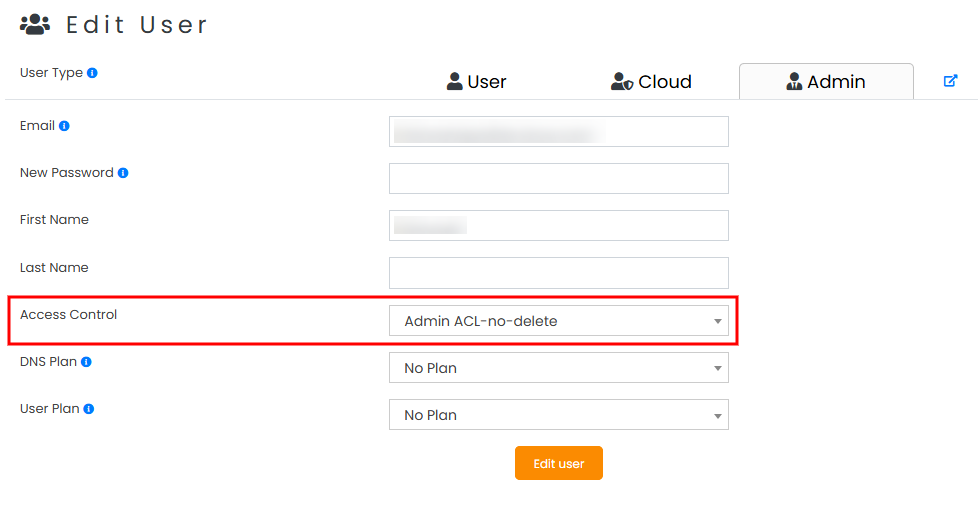Click the users group icon in Edit User header
978x512 pixels.
(x=35, y=24)
